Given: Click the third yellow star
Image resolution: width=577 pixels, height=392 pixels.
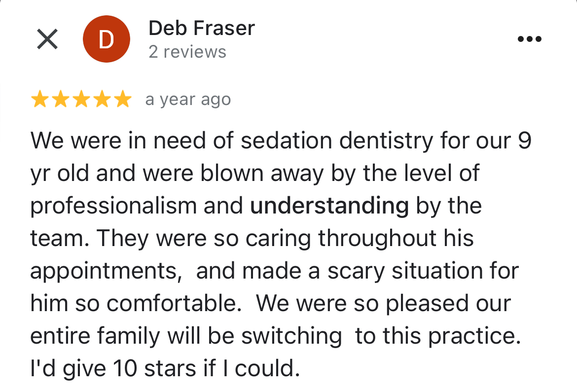Looking at the screenshot, I should point(81,100).
